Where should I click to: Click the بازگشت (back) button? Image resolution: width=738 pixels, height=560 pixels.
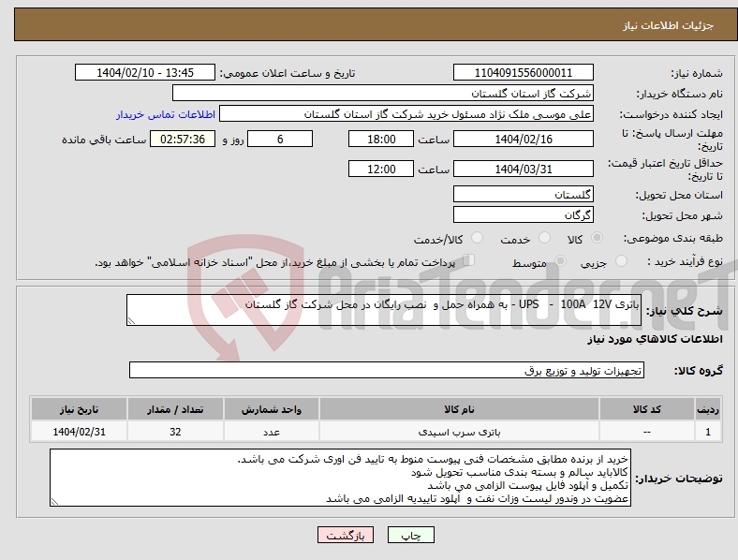pyautogui.click(x=346, y=535)
